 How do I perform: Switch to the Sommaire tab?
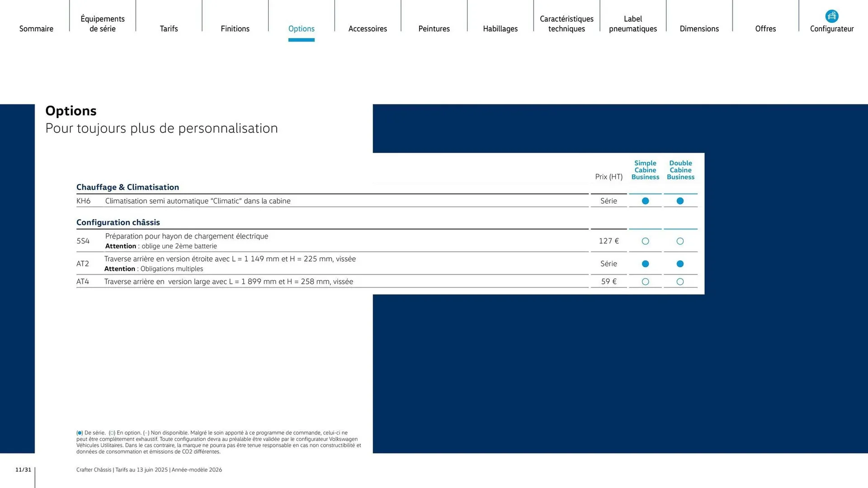click(x=36, y=28)
